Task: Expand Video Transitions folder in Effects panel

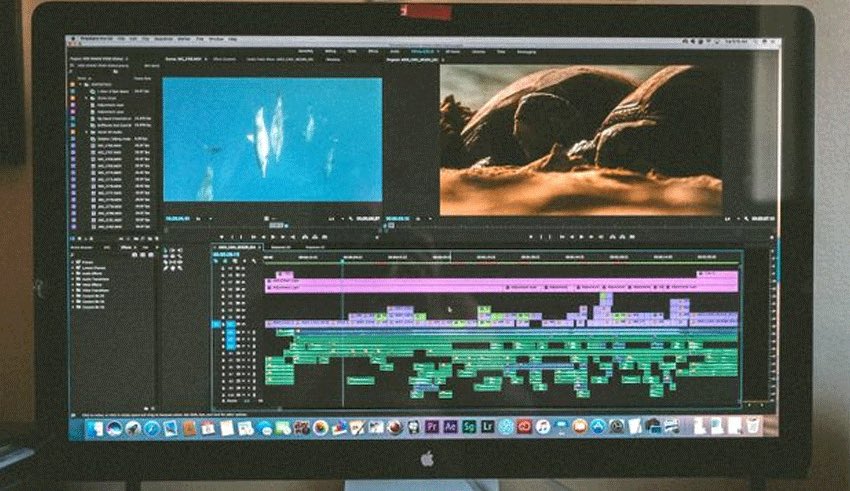Action: (x=72, y=290)
